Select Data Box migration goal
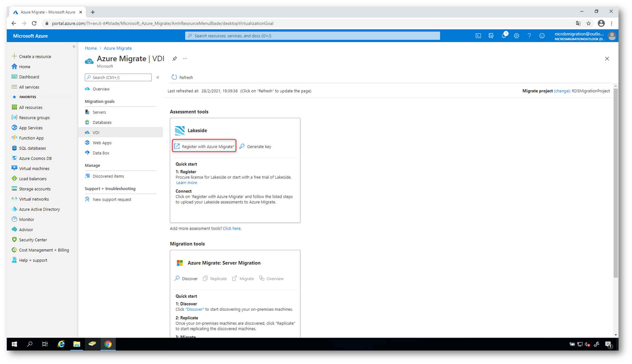The width and height of the screenshot is (632, 364). pyautogui.click(x=121, y=153)
